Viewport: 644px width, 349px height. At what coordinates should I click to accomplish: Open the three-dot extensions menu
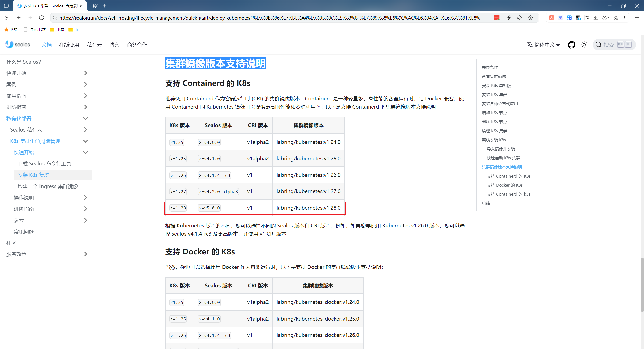[625, 18]
